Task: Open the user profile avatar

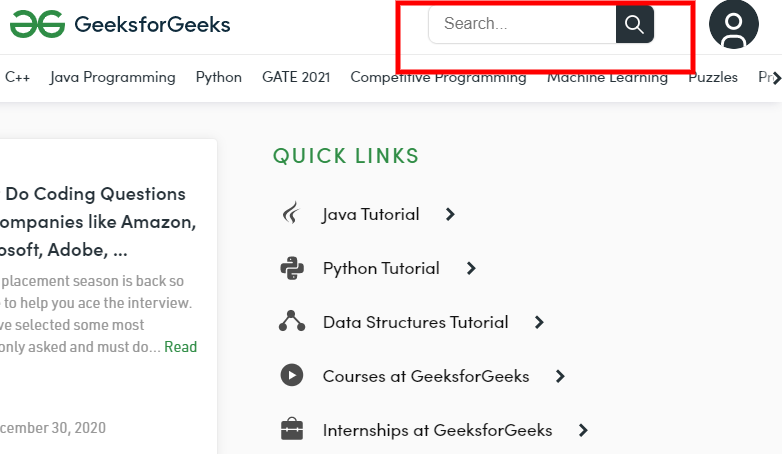Action: [x=733, y=25]
